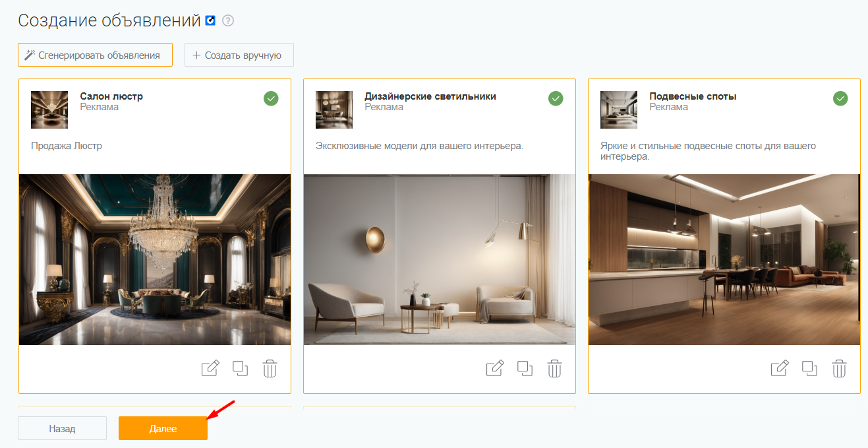Open the chandelier hall ad image
This screenshot has height=448, width=868.
[x=155, y=259]
